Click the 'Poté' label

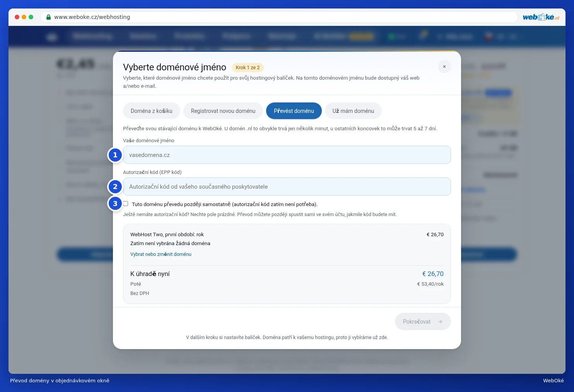click(136, 284)
